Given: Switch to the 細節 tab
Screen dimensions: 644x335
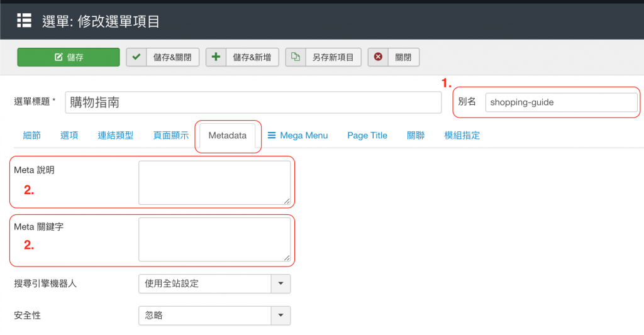Looking at the screenshot, I should [31, 135].
